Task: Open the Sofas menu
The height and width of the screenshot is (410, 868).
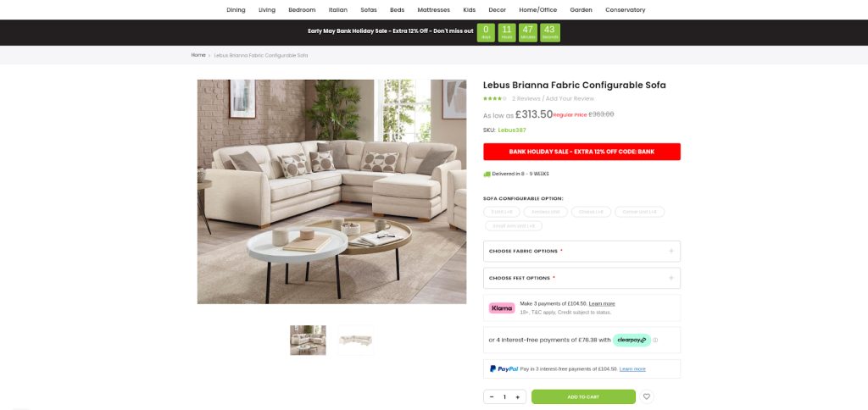Action: click(x=369, y=10)
